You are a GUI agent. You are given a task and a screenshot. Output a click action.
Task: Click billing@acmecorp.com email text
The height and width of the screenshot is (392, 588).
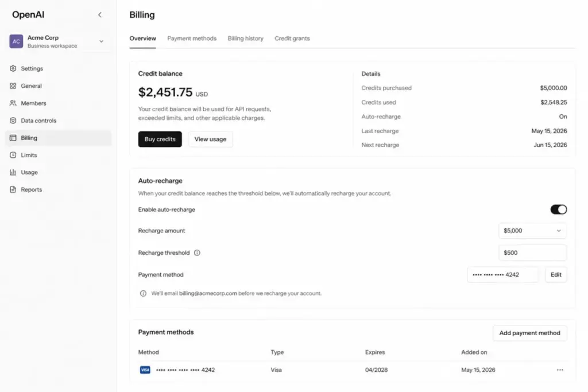pos(208,293)
